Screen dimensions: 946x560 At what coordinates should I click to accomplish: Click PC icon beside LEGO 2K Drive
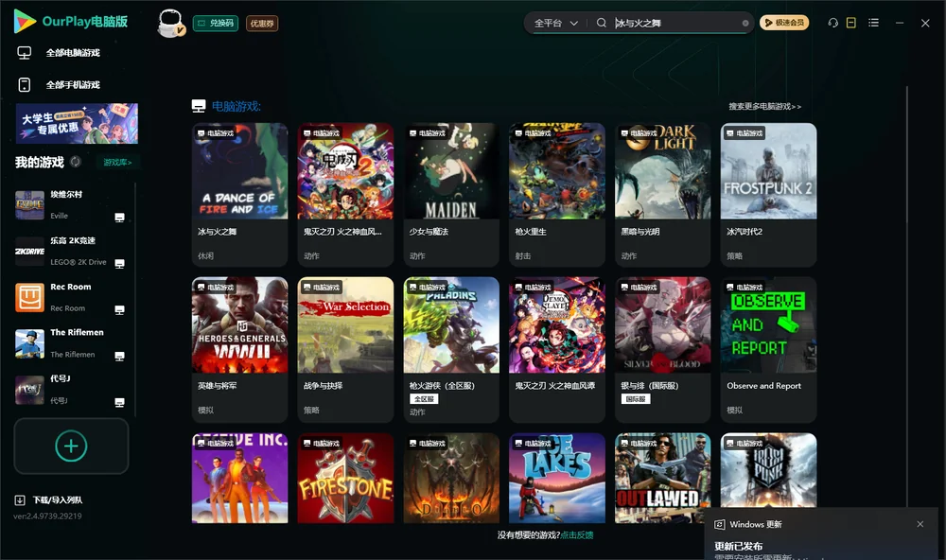tap(119, 264)
